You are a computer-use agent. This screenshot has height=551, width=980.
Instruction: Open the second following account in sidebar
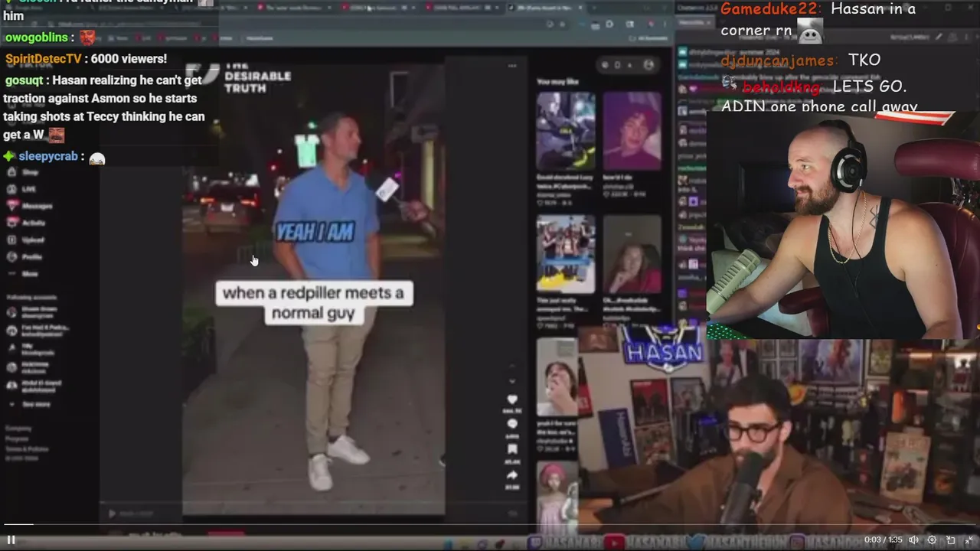[37, 331]
